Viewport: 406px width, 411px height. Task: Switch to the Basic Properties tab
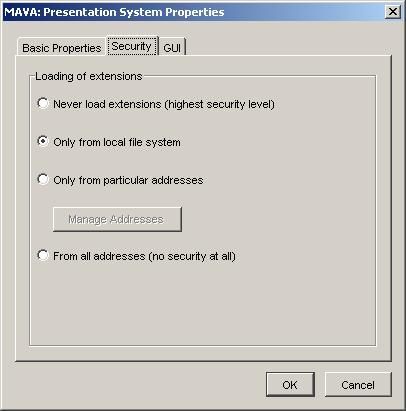tap(61, 47)
